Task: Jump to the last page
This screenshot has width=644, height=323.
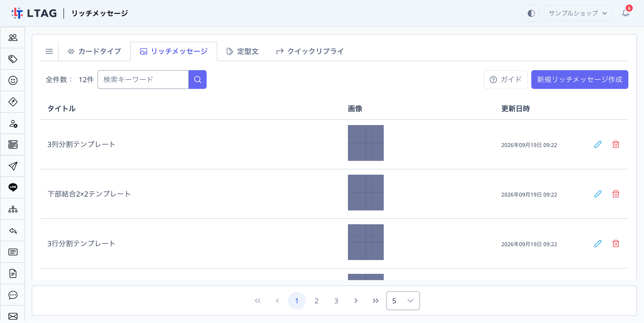Action: 375,301
